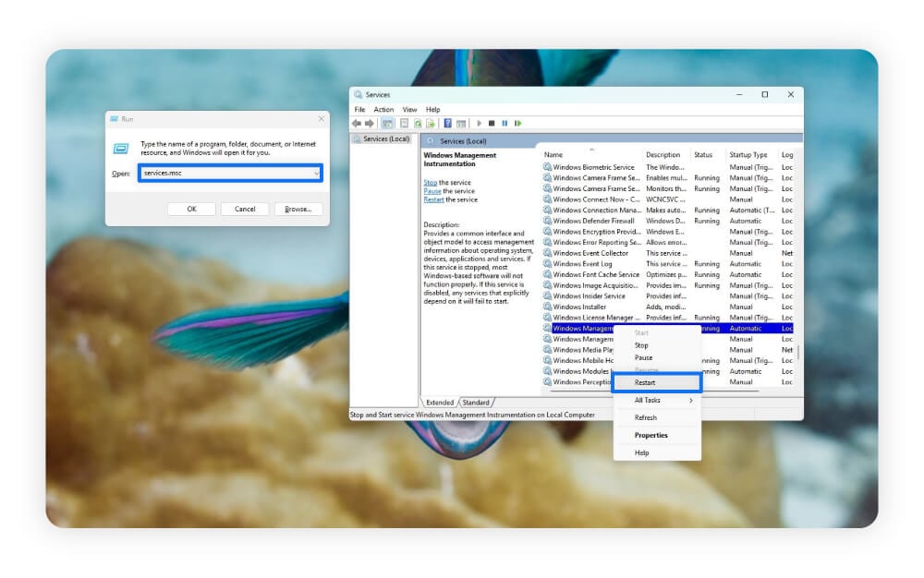
Task: Close the Run dialog
Action: (322, 119)
